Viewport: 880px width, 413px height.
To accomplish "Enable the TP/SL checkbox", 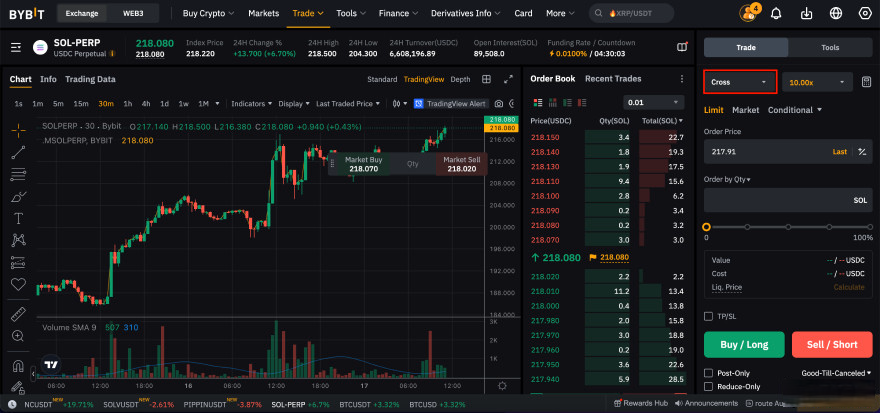I will pos(708,316).
